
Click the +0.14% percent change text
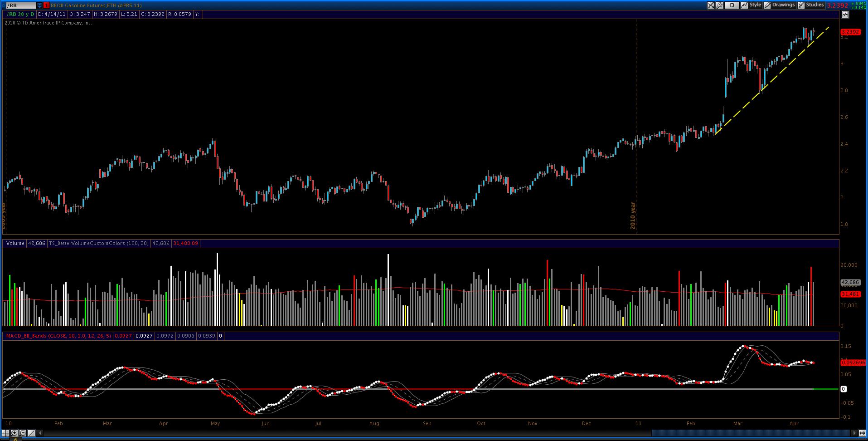click(858, 8)
